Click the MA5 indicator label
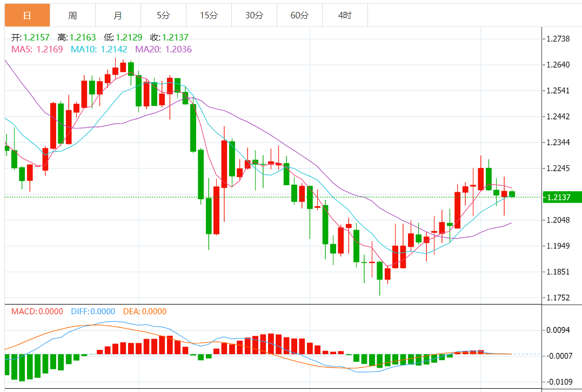This screenshot has width=582, height=392. coord(37,49)
